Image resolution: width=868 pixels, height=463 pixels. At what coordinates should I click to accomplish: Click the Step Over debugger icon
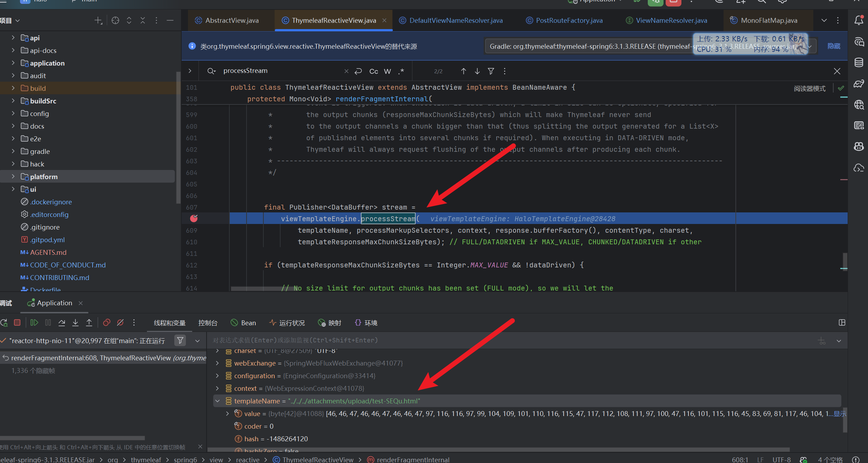pos(62,322)
